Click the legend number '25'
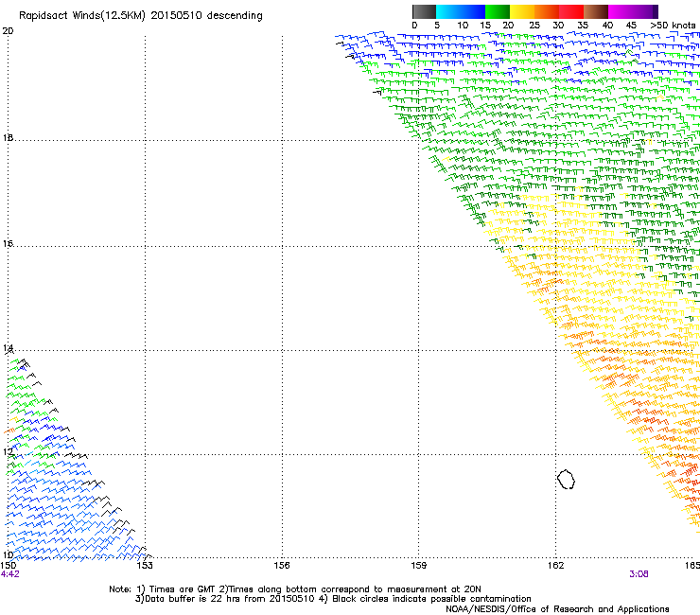Image resolution: width=700 pixels, height=615 pixels. click(534, 26)
